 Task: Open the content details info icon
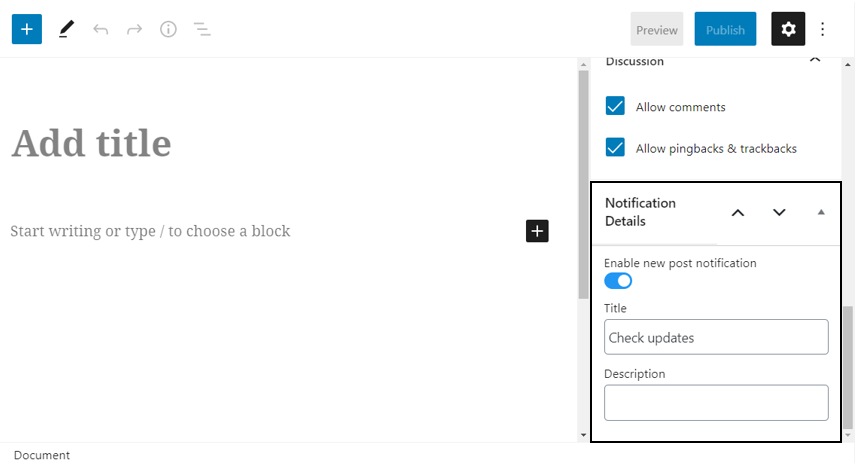168,29
